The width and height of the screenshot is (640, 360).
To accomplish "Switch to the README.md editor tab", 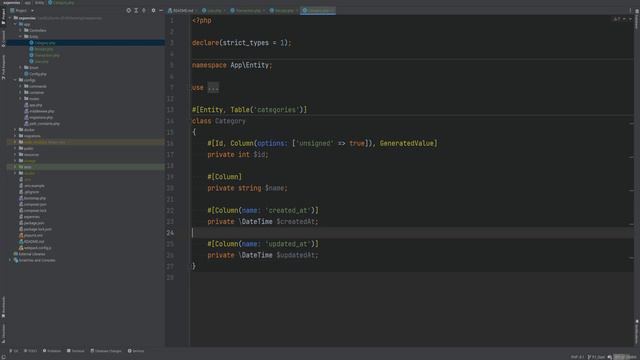I will pos(182,10).
